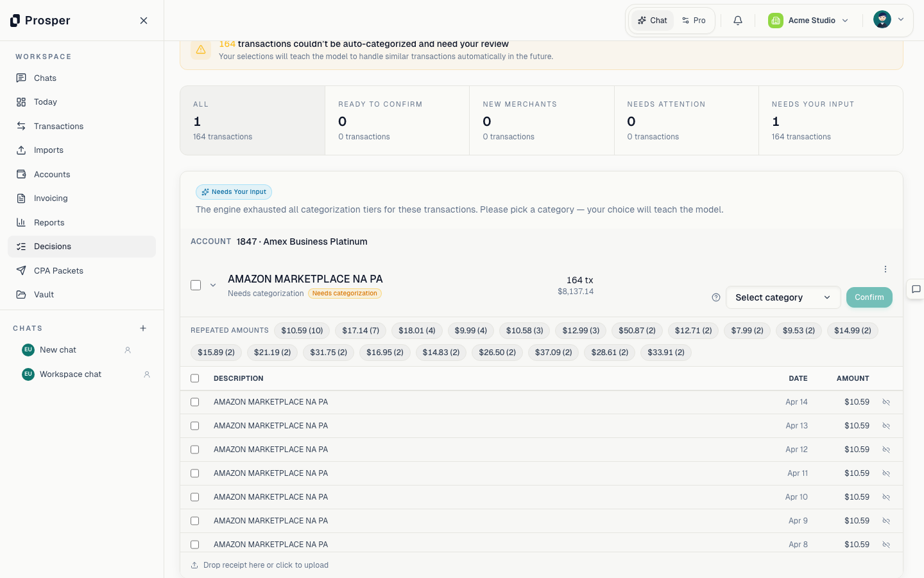
Task: Filter by repeated amount $18.01 (4)
Action: click(x=417, y=331)
